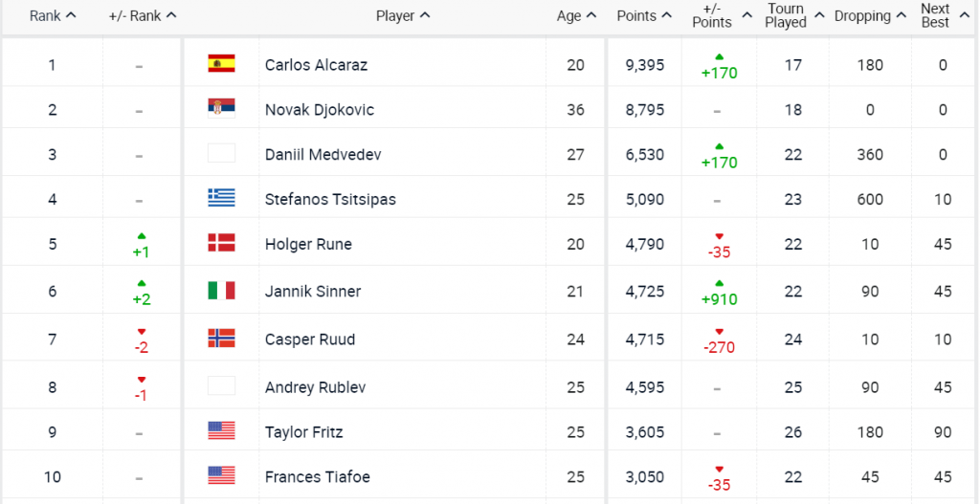
Task: Click the USA flag beside Taylor Fritz
Action: pyautogui.click(x=221, y=431)
